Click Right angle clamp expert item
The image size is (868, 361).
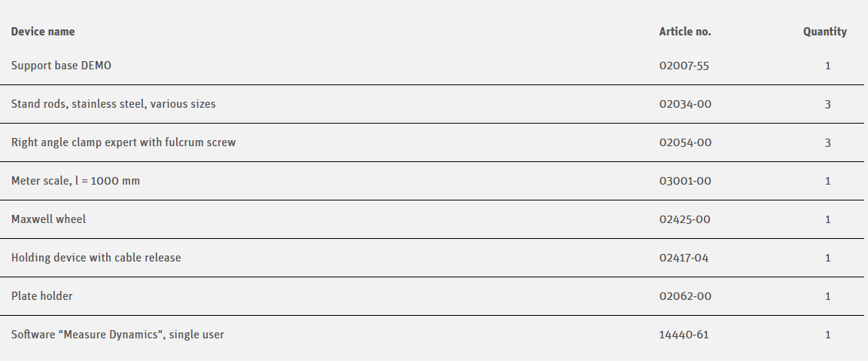[123, 142]
